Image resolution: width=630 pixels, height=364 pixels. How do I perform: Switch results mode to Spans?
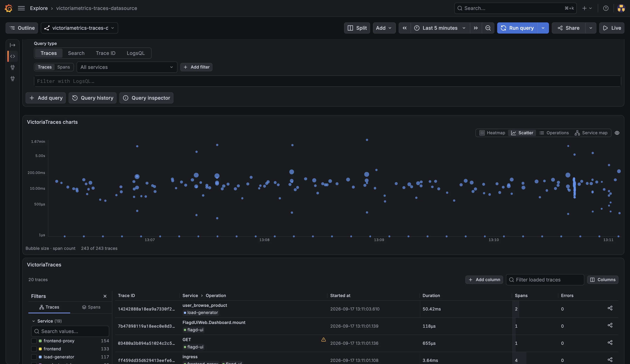pos(64,67)
